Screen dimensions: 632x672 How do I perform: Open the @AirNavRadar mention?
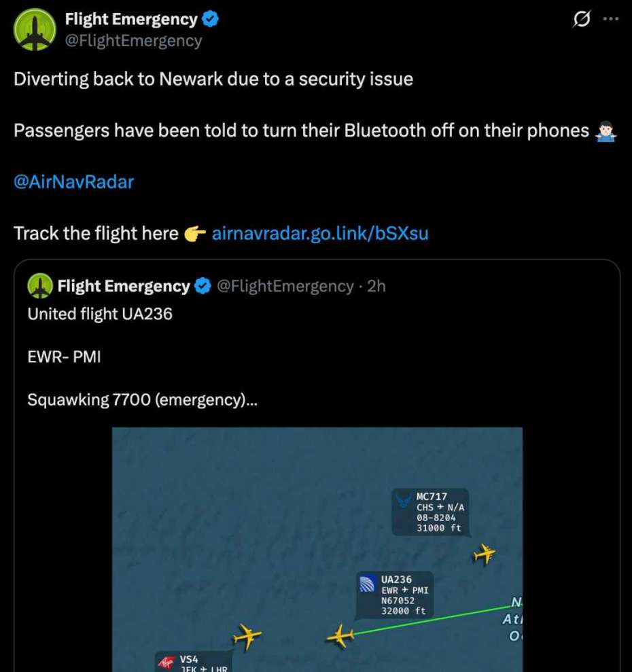(74, 181)
